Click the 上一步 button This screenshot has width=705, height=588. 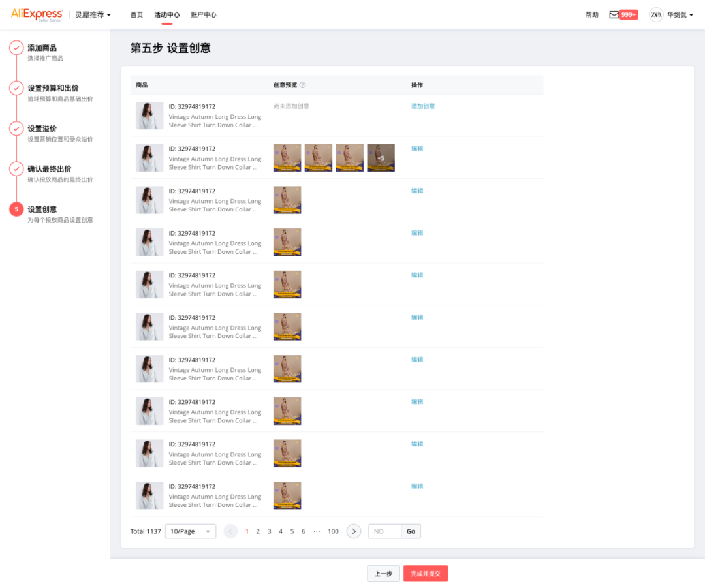point(383,573)
